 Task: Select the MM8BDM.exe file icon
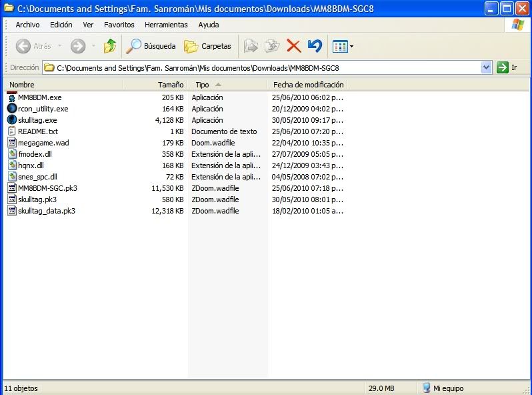point(12,97)
